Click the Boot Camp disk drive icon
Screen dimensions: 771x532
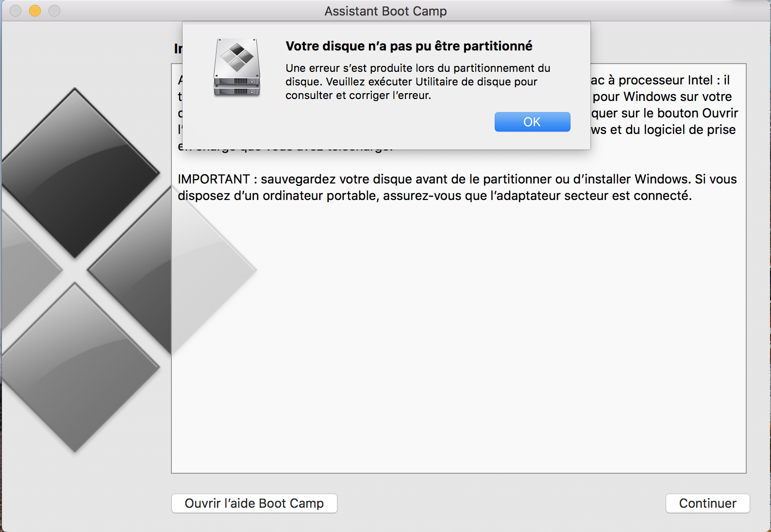[x=237, y=67]
